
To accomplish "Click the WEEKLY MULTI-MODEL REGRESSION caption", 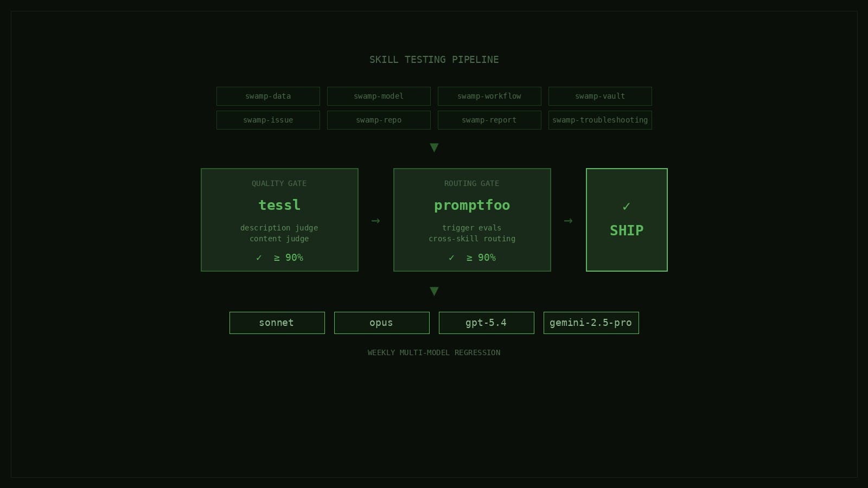I will click(434, 352).
